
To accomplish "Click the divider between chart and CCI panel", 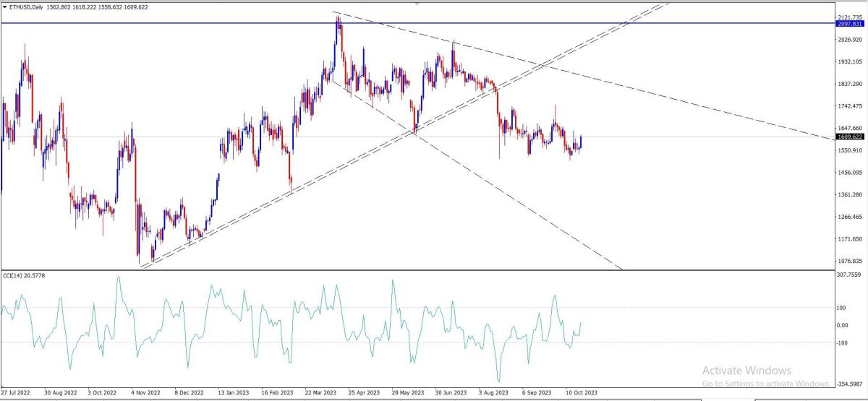I will click(x=416, y=270).
